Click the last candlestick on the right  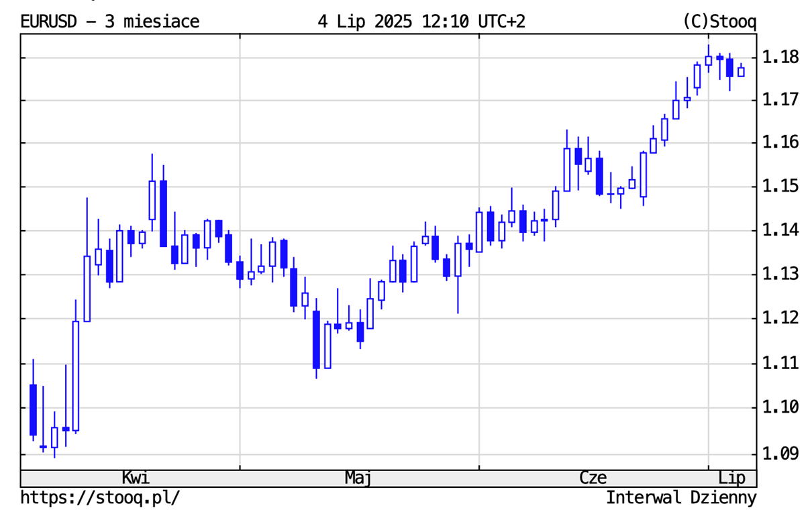click(x=741, y=72)
